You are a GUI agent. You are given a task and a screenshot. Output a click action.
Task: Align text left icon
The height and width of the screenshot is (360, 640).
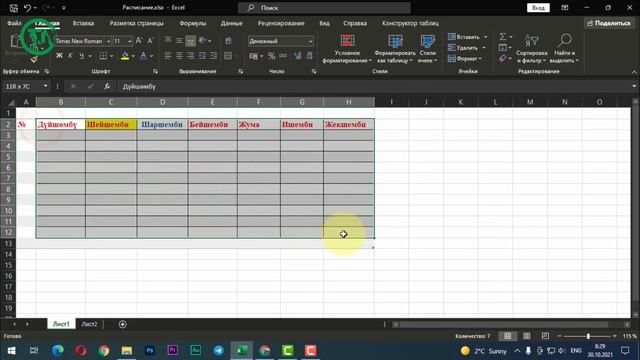[168, 56]
